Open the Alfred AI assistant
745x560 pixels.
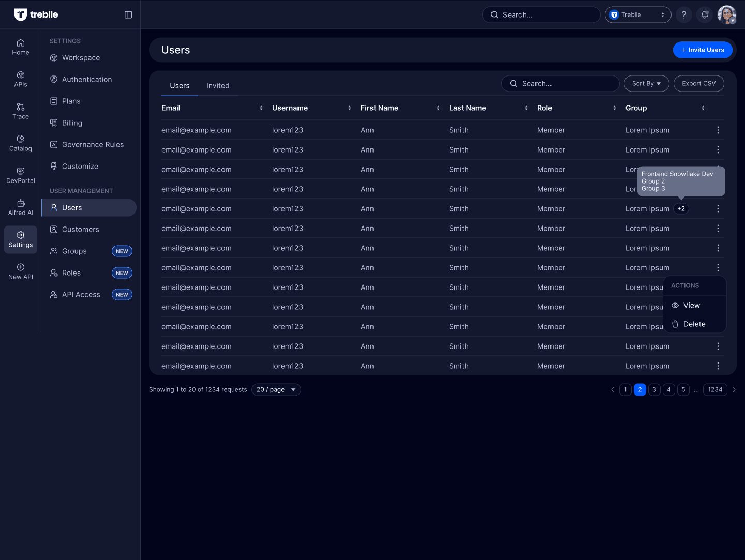coord(21,207)
